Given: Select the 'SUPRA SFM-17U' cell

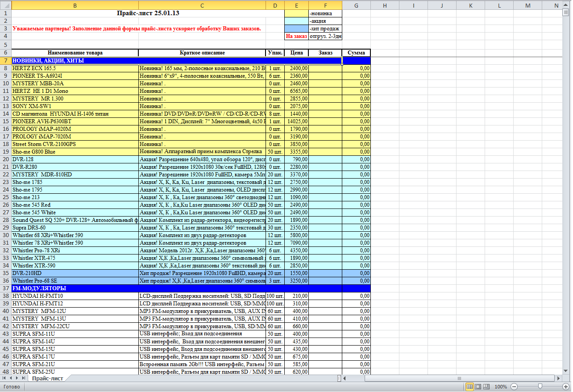Looking at the screenshot, I should pyautogui.click(x=75, y=356).
